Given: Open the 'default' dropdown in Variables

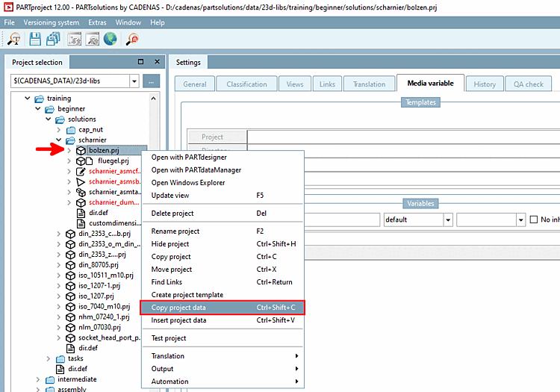Looking at the screenshot, I should [447, 220].
